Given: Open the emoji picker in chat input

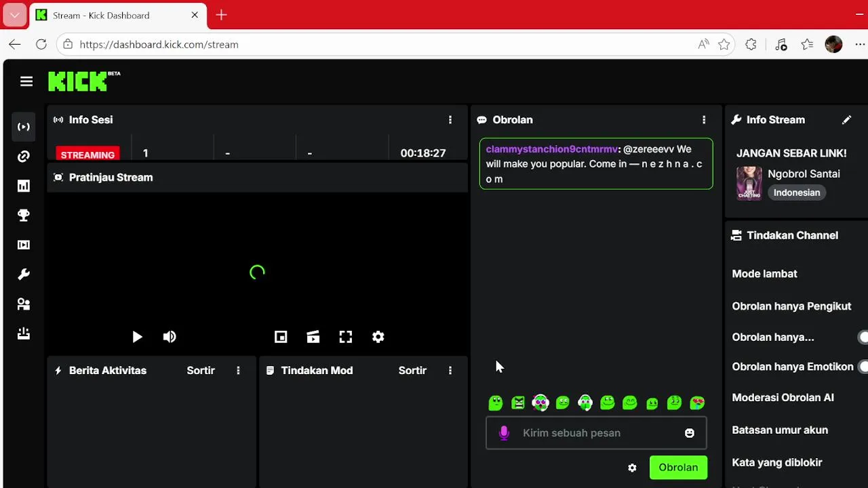Looking at the screenshot, I should [x=690, y=433].
